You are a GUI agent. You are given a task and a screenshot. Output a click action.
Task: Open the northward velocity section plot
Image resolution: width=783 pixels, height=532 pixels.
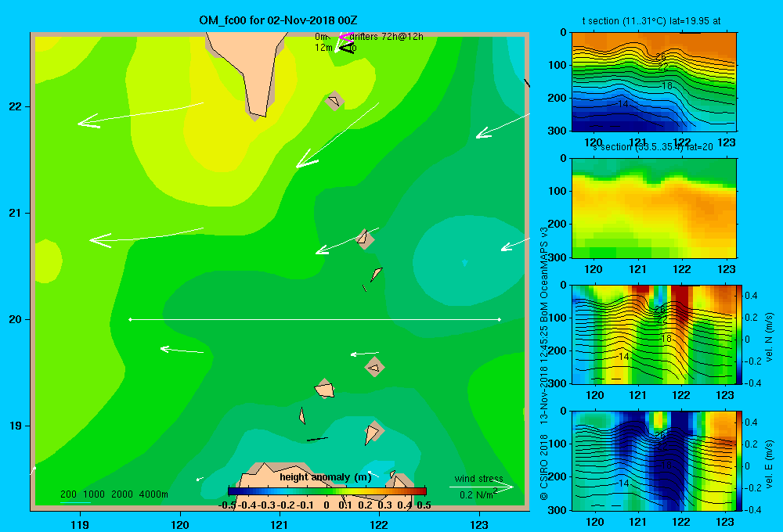(x=654, y=334)
